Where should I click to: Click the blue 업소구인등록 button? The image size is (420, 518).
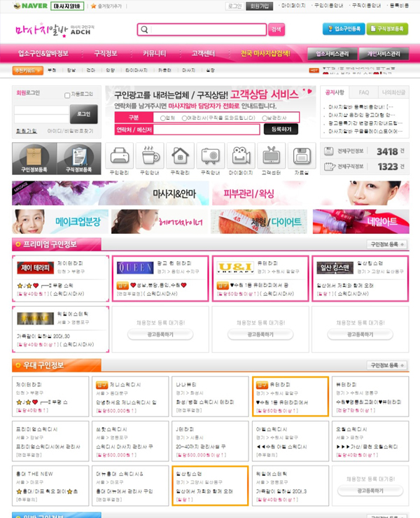click(x=344, y=29)
